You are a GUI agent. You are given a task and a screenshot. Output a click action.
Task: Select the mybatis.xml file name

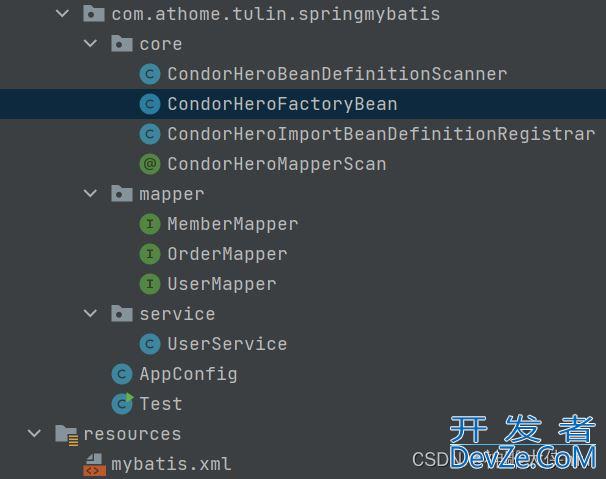(171, 464)
